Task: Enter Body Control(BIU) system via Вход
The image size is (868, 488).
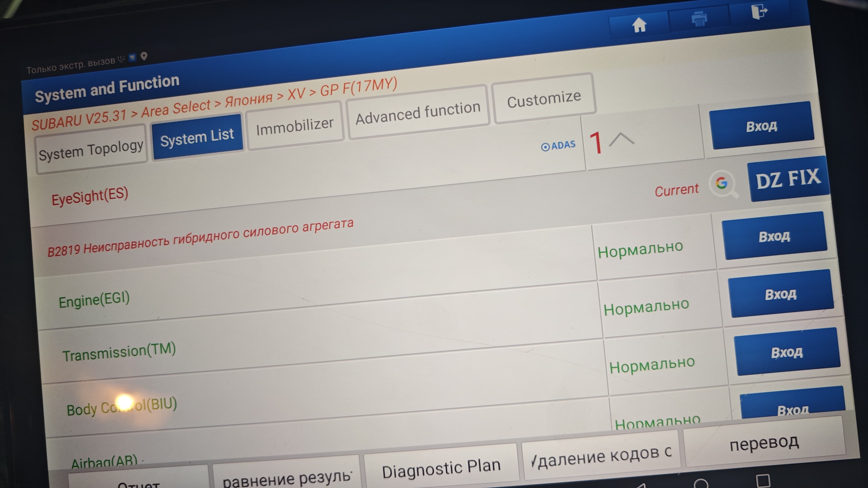Action: (x=787, y=352)
